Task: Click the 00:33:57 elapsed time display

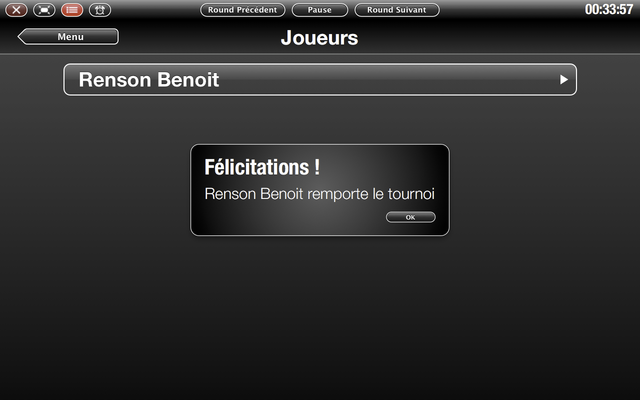Action: pos(609,9)
